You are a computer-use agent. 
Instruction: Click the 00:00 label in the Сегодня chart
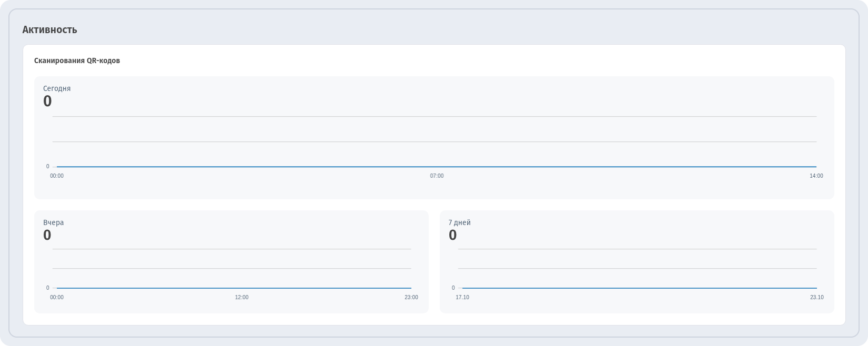57,176
